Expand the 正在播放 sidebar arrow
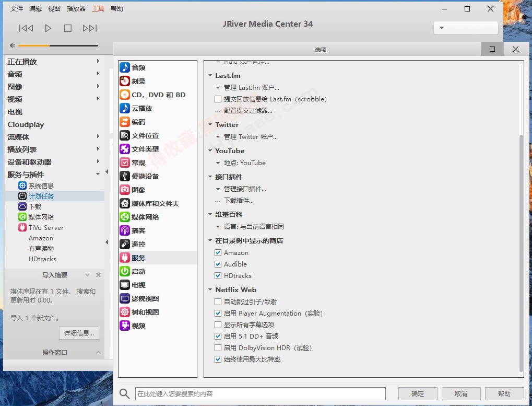The image size is (532, 406). tap(98, 61)
